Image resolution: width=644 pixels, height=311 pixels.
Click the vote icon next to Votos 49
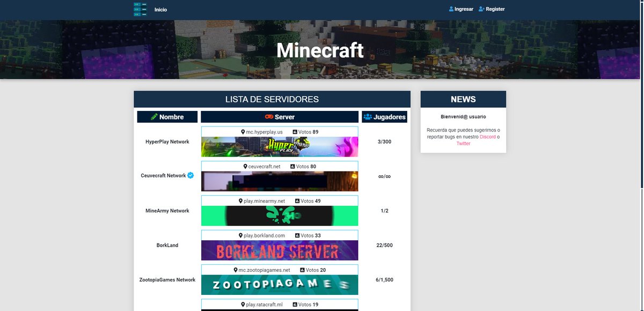[x=297, y=201]
